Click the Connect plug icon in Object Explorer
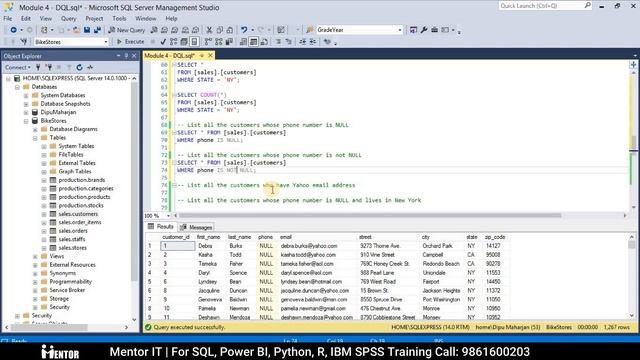The width and height of the screenshot is (640, 360). coord(38,67)
